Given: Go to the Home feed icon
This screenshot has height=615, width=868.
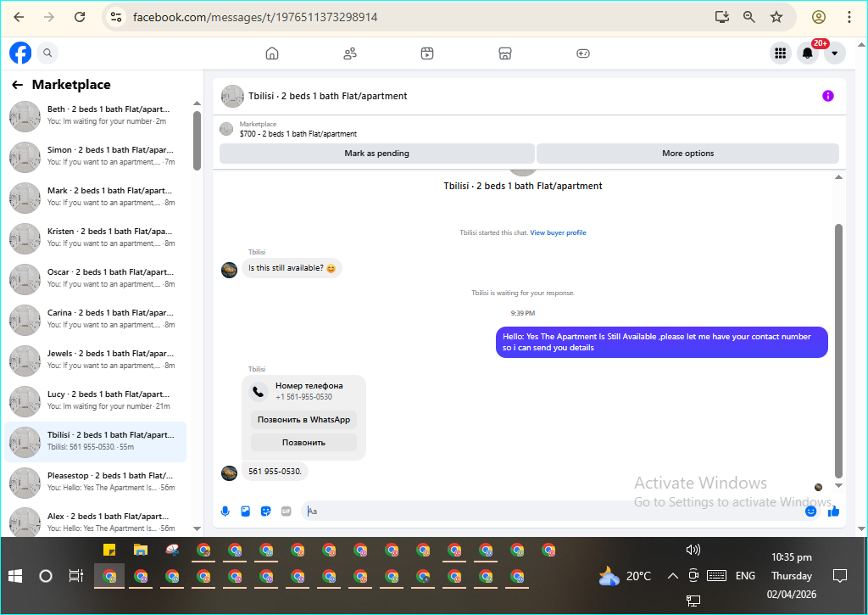Looking at the screenshot, I should pyautogui.click(x=272, y=53).
